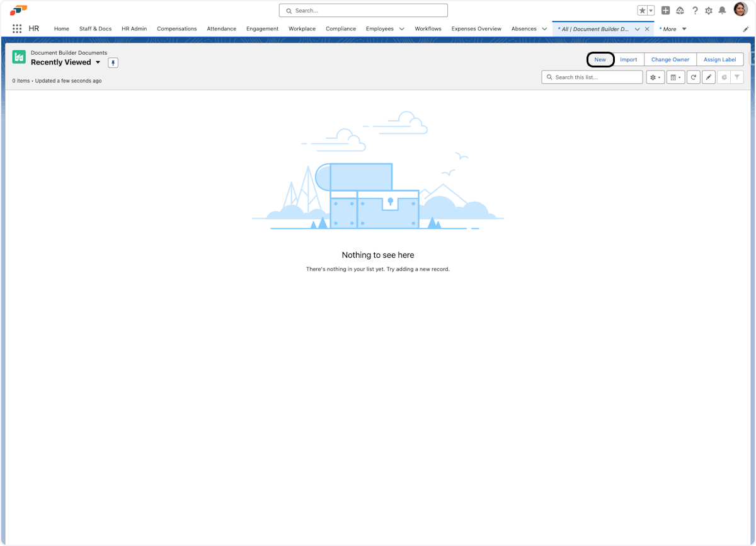Image resolution: width=756 pixels, height=546 pixels.
Task: Click the New button
Action: 600,59
